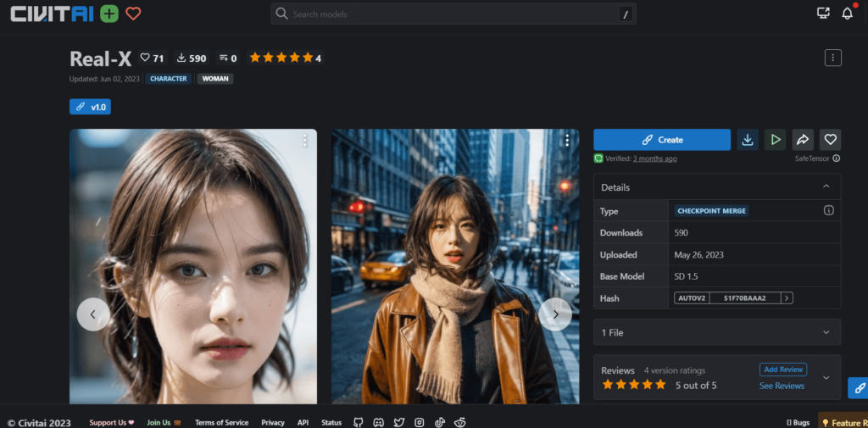Expand the 1 File section
Image resolution: width=868 pixels, height=428 pixels.
click(826, 332)
